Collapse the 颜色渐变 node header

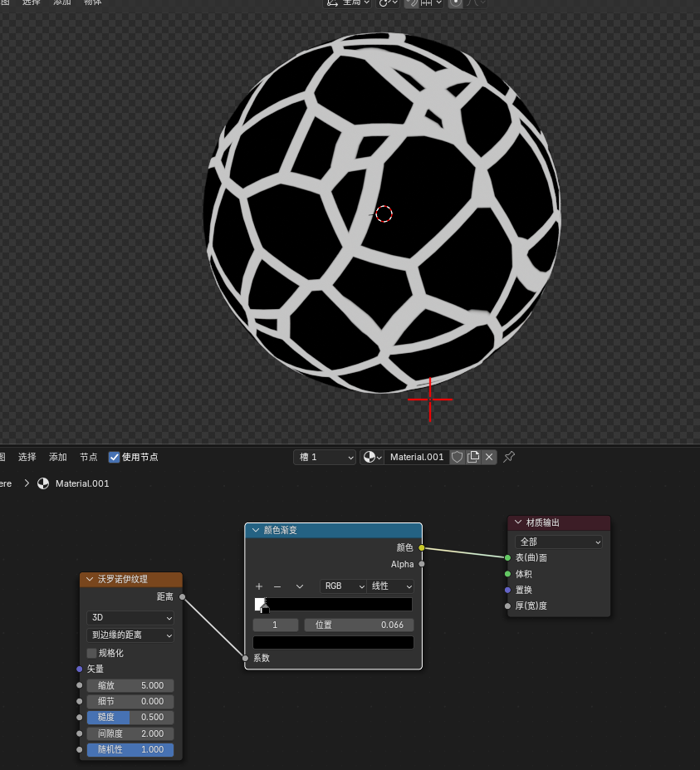tap(256, 530)
